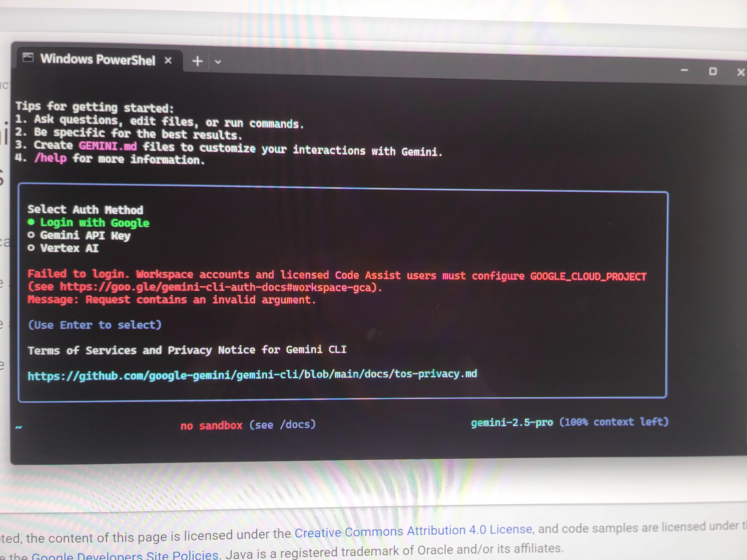
Task: Click GOOGLE_CLOUD_PROJECT in error message
Action: [588, 276]
